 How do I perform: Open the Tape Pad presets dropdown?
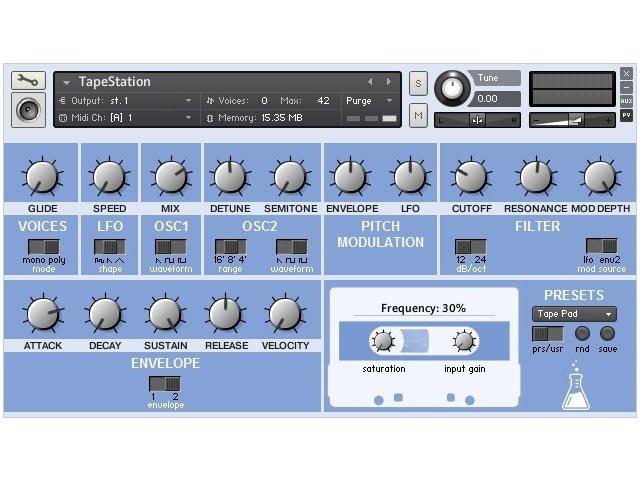pos(574,314)
